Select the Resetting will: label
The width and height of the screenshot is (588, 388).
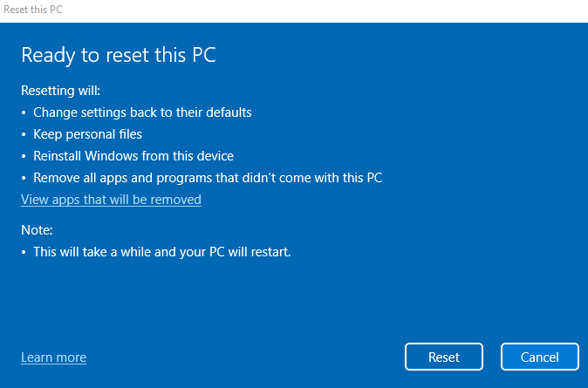[x=62, y=90]
